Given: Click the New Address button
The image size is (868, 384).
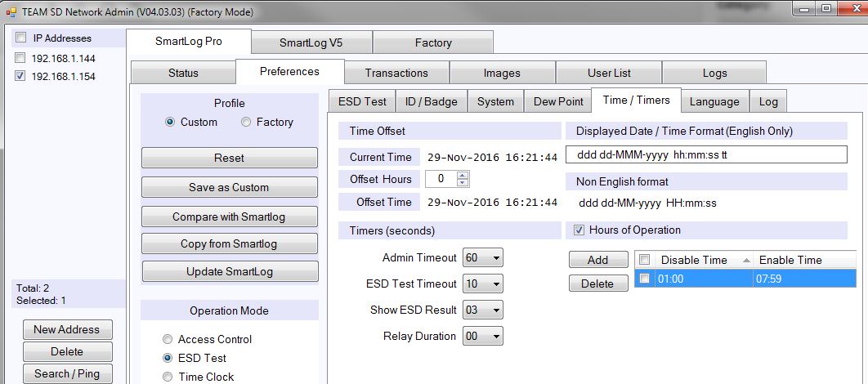Looking at the screenshot, I should tap(68, 329).
